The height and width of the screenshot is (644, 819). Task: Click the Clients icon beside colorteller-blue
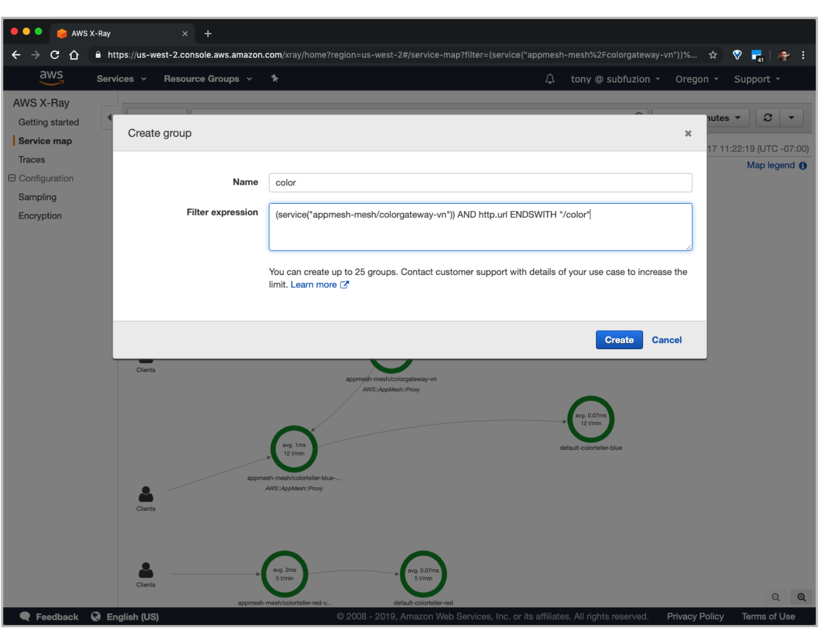[x=146, y=494]
